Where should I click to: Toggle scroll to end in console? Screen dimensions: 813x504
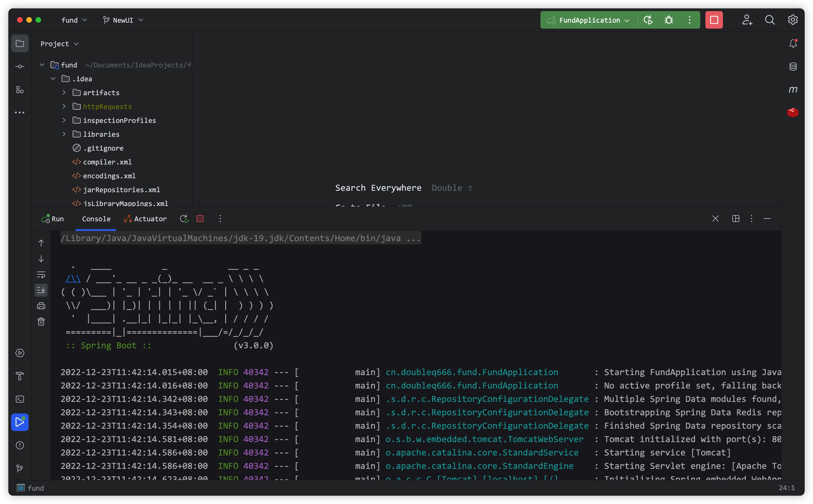41,290
